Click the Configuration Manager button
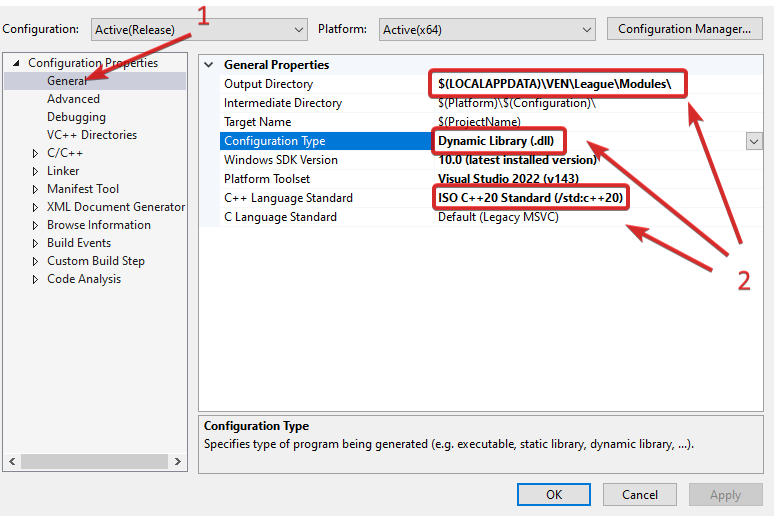Image resolution: width=774 pixels, height=516 pixels. (x=684, y=29)
